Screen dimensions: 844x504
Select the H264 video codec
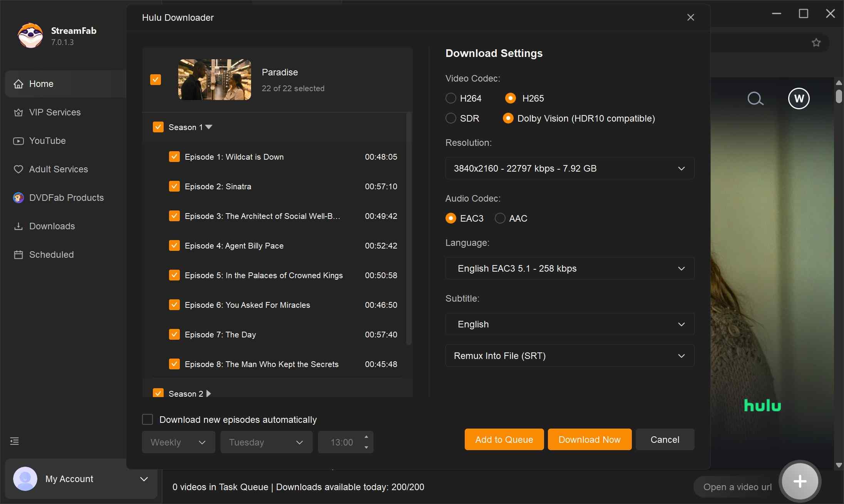click(x=450, y=98)
